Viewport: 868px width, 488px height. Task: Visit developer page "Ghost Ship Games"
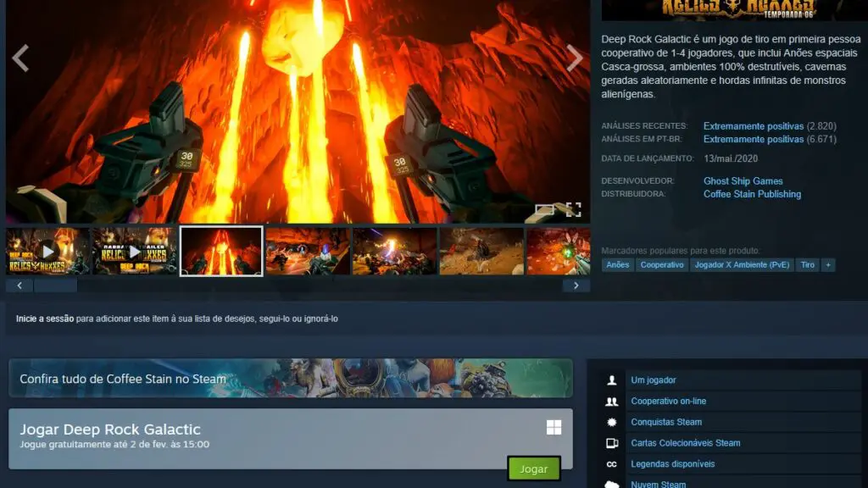click(x=742, y=180)
